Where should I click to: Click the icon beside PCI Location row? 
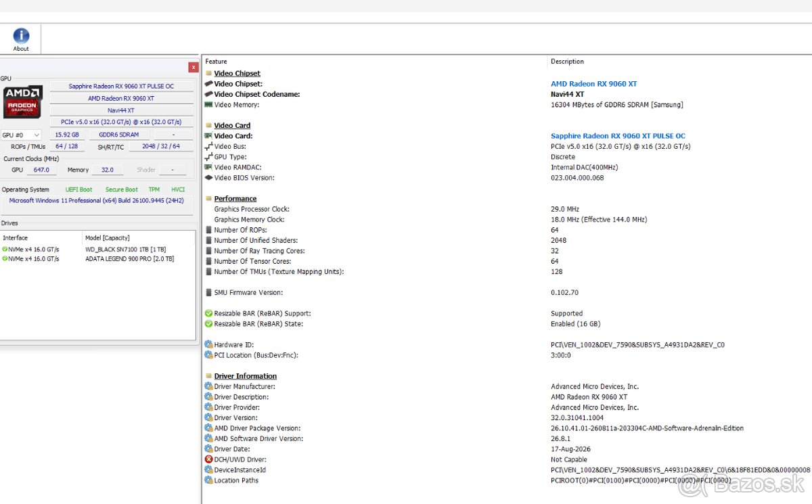click(x=208, y=354)
